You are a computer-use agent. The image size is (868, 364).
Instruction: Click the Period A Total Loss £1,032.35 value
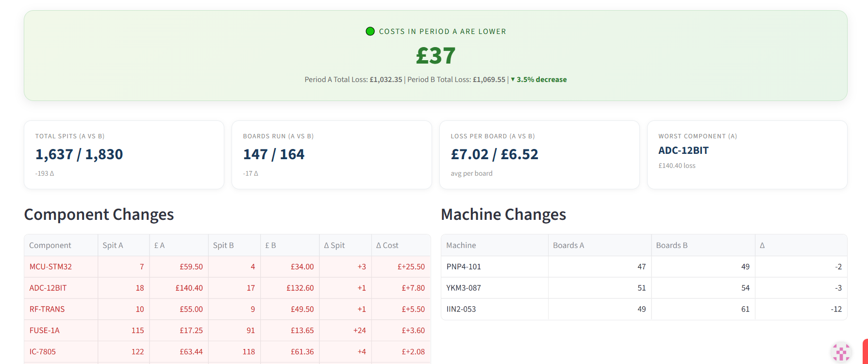386,80
